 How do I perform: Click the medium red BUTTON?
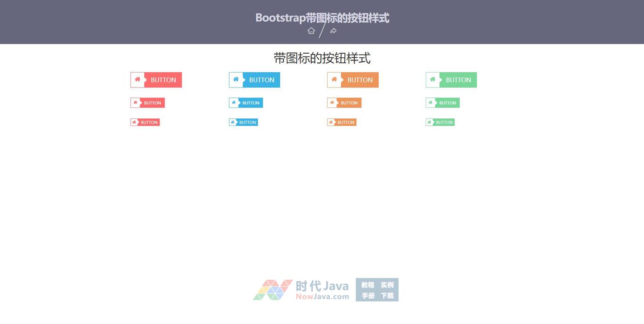147,103
